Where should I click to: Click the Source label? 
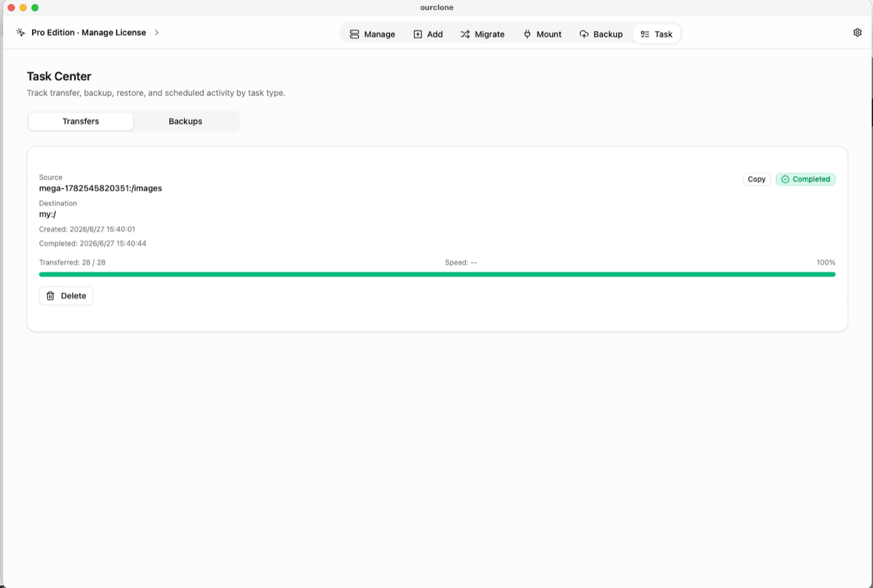[x=50, y=177]
